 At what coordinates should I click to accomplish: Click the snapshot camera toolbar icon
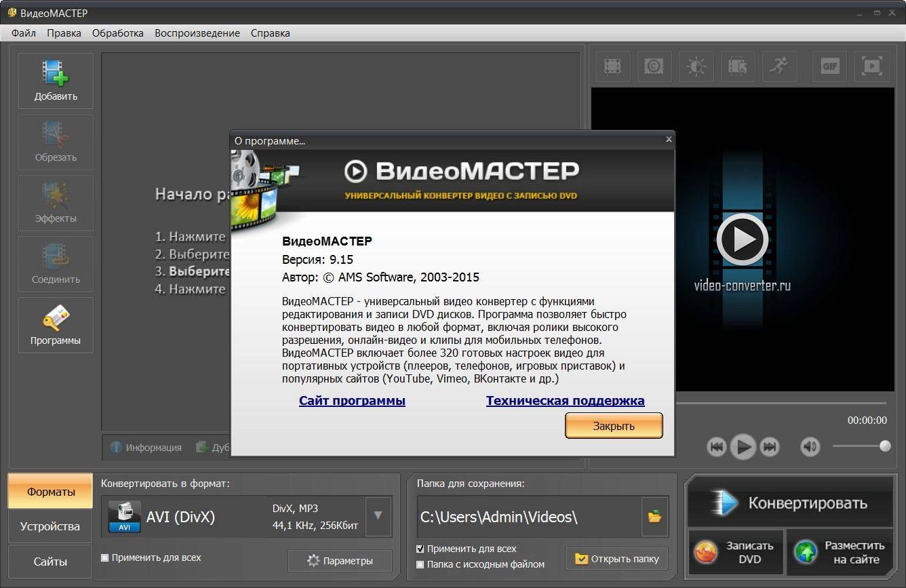click(654, 66)
